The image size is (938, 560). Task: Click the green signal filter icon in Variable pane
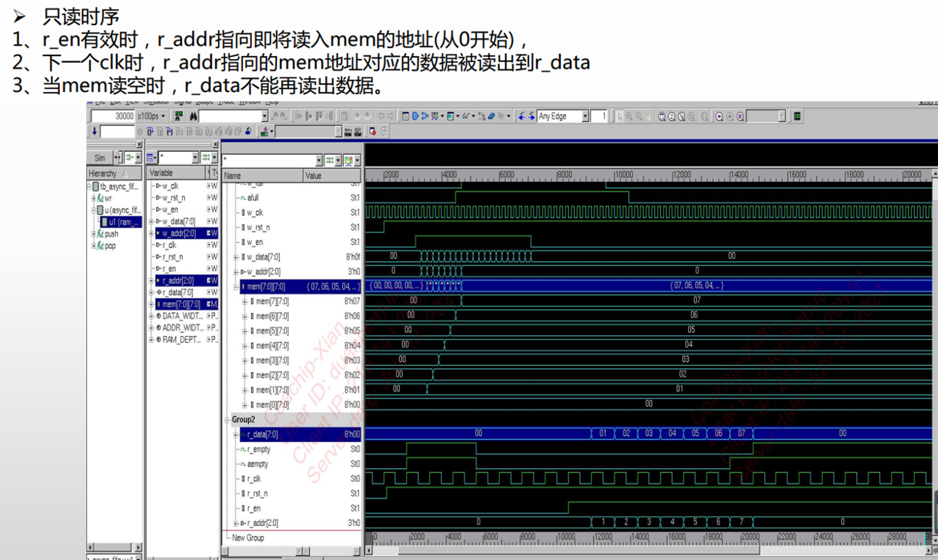coord(205,157)
